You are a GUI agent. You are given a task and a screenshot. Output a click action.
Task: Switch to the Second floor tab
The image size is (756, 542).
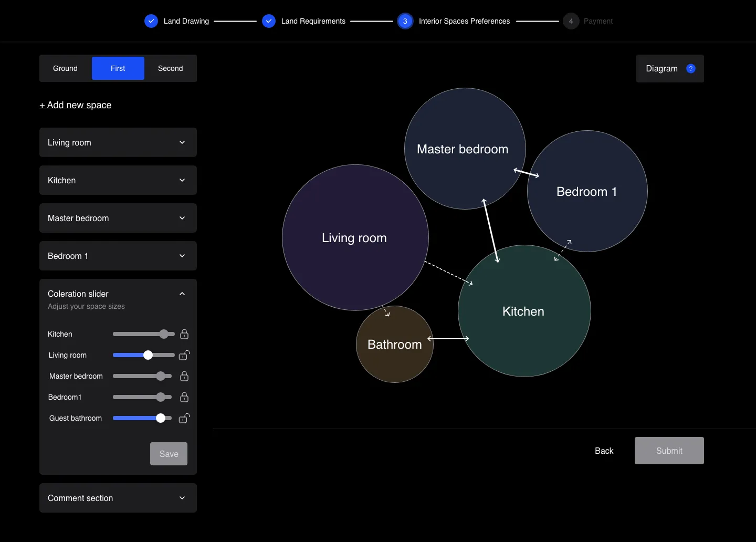[170, 68]
